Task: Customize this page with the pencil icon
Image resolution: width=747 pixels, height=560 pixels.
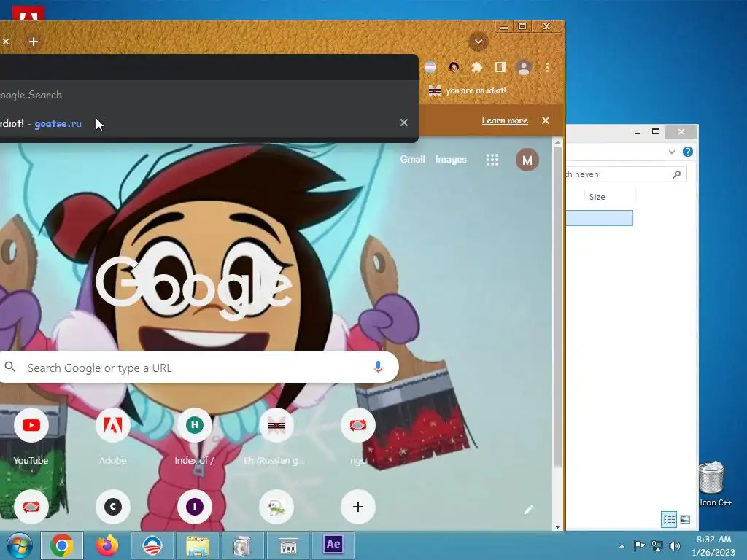Action: 528,510
